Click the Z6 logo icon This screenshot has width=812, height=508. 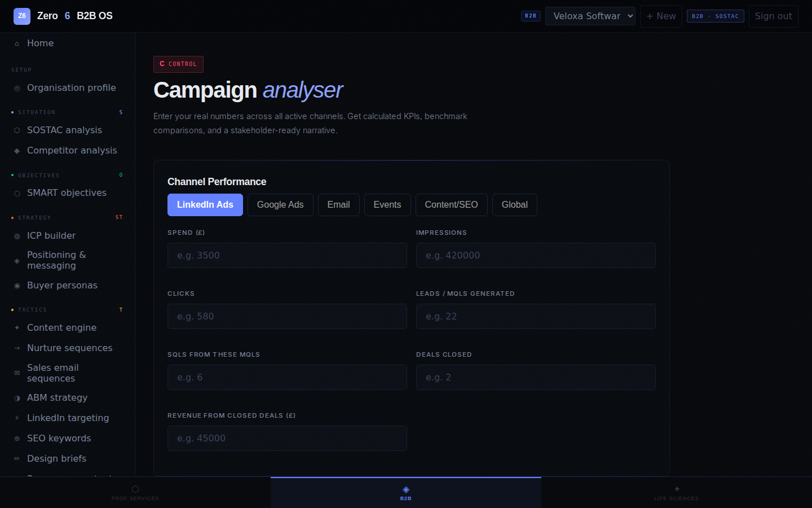(x=22, y=16)
